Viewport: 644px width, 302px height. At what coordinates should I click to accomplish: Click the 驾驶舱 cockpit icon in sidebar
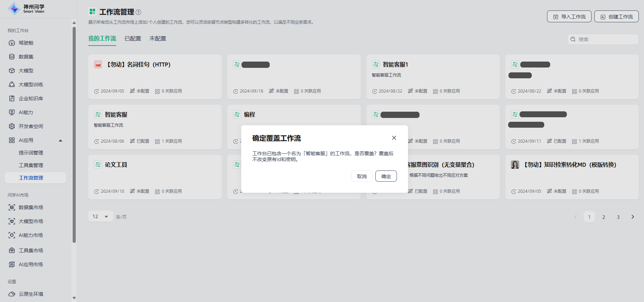click(x=12, y=43)
